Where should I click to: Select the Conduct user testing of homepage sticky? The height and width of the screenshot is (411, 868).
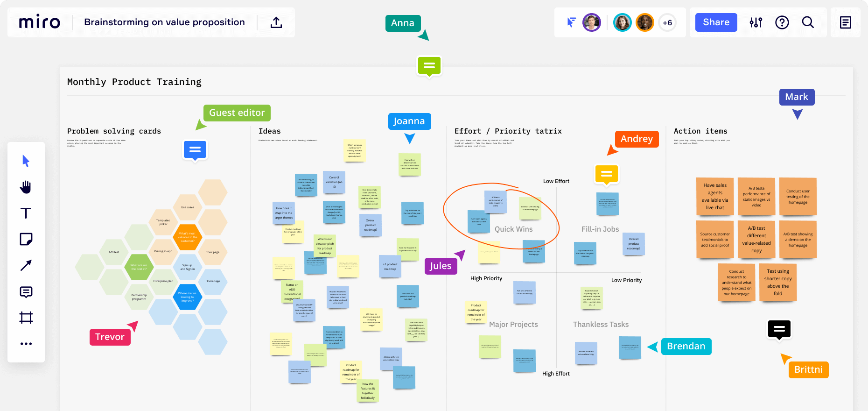(798, 197)
